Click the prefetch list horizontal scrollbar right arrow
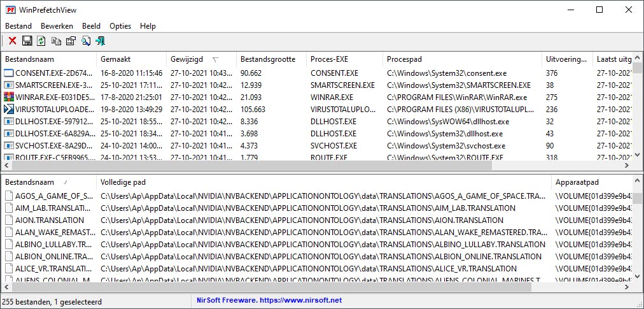The image size is (644, 309). 627,165
